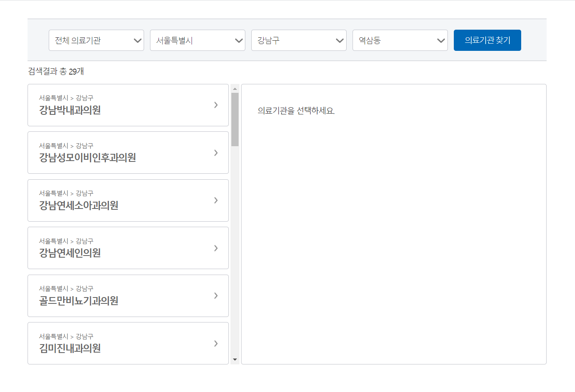Open the 역삼동 neighborhood dropdown
This screenshot has height=392, width=575.
(400, 40)
